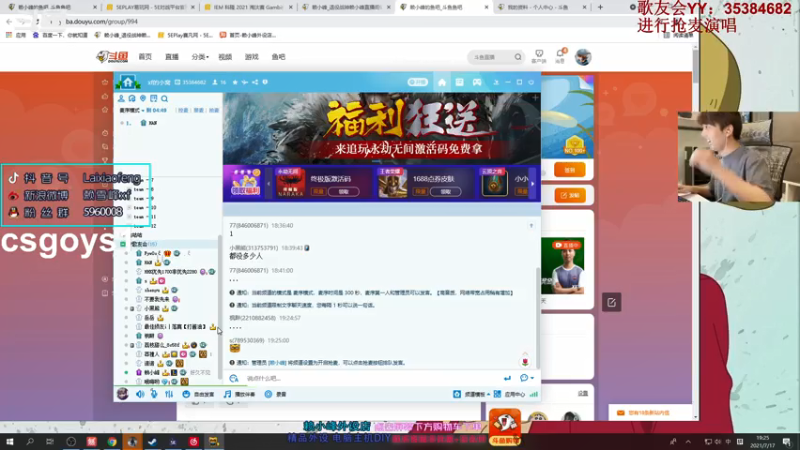Open the app center in YY bottom bar

pos(510,394)
